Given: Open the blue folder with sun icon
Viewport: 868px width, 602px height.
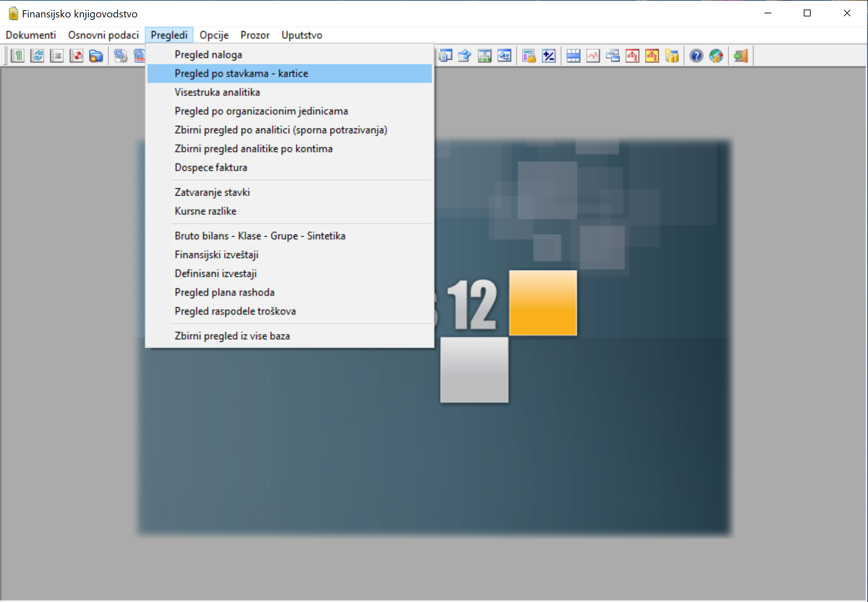Looking at the screenshot, I should tap(96, 56).
